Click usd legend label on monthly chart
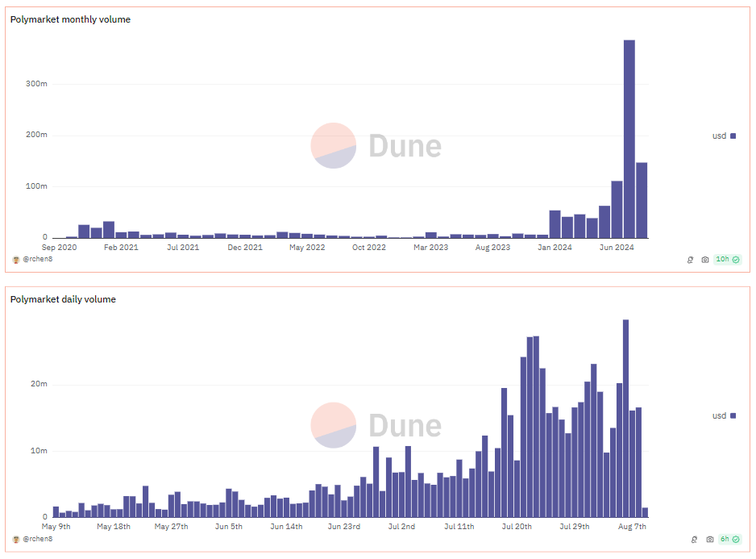The width and height of the screenshot is (756, 559). pos(719,136)
